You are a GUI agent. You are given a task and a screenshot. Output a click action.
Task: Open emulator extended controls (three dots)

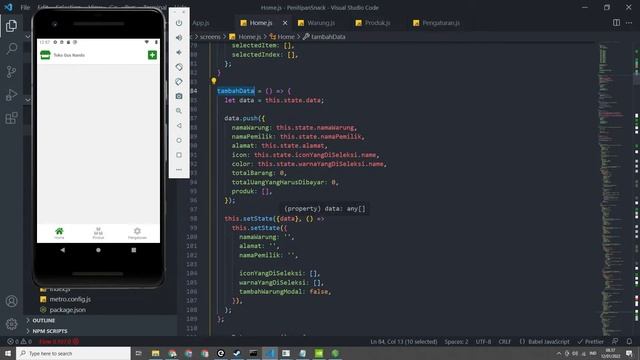tap(179, 170)
